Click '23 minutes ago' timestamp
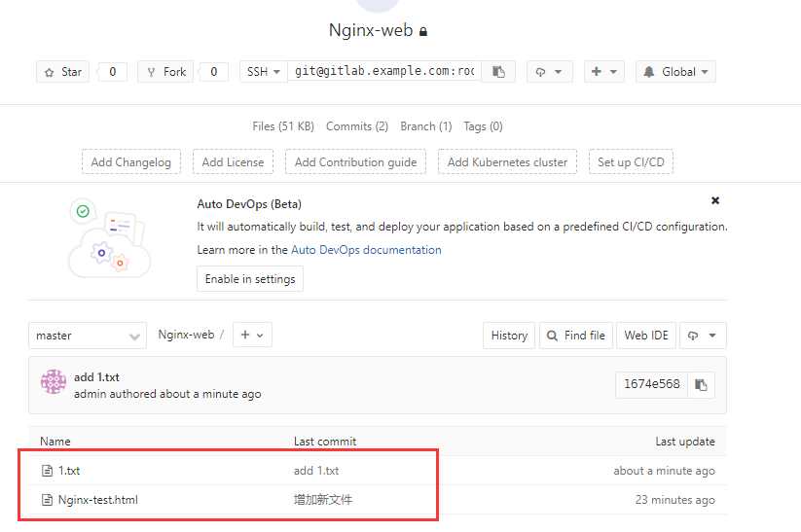The width and height of the screenshot is (801, 532). pyautogui.click(x=674, y=500)
